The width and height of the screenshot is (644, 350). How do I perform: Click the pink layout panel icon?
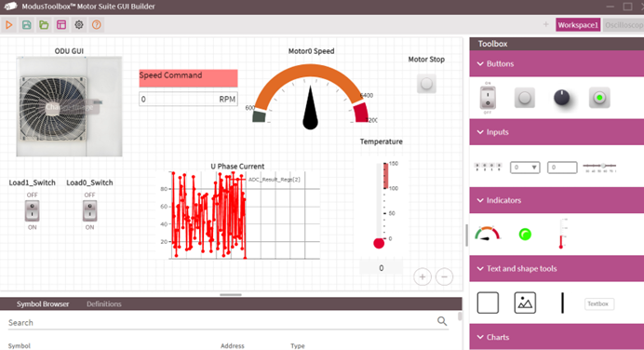point(61,25)
